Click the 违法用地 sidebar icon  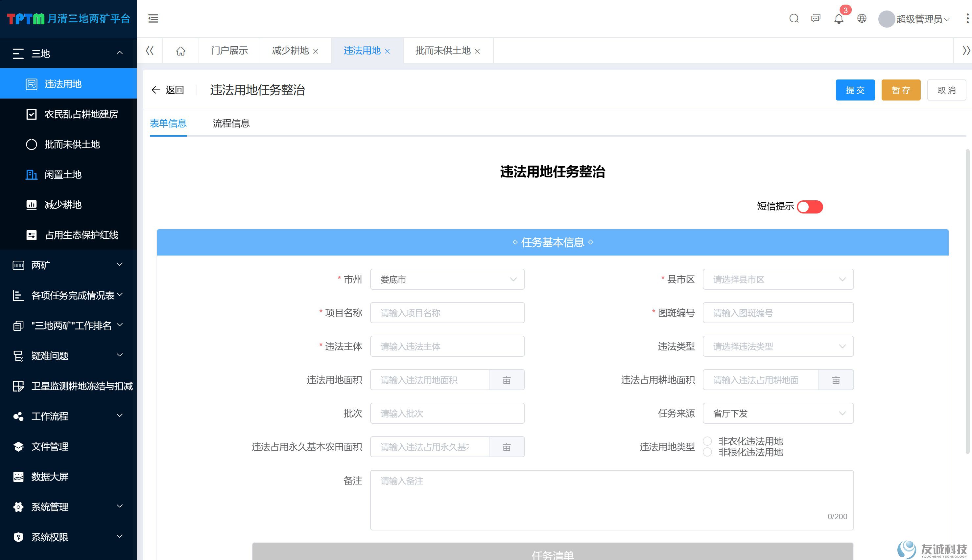click(x=32, y=84)
